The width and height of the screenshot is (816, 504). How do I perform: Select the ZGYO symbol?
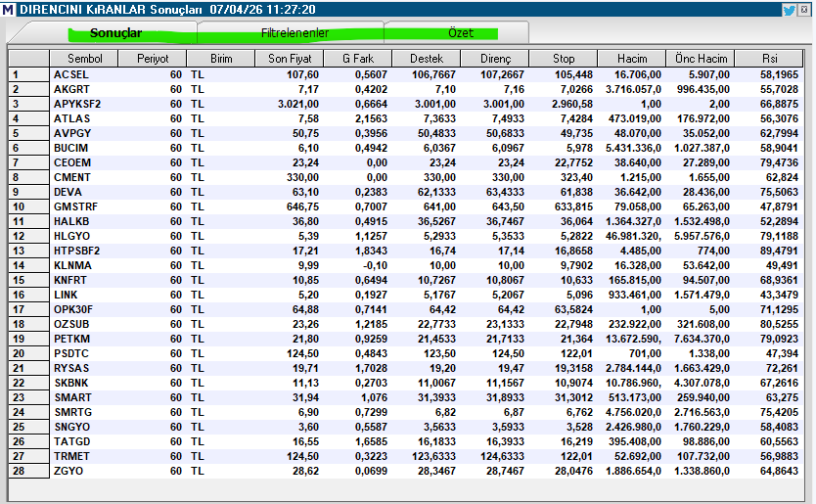[x=68, y=471]
